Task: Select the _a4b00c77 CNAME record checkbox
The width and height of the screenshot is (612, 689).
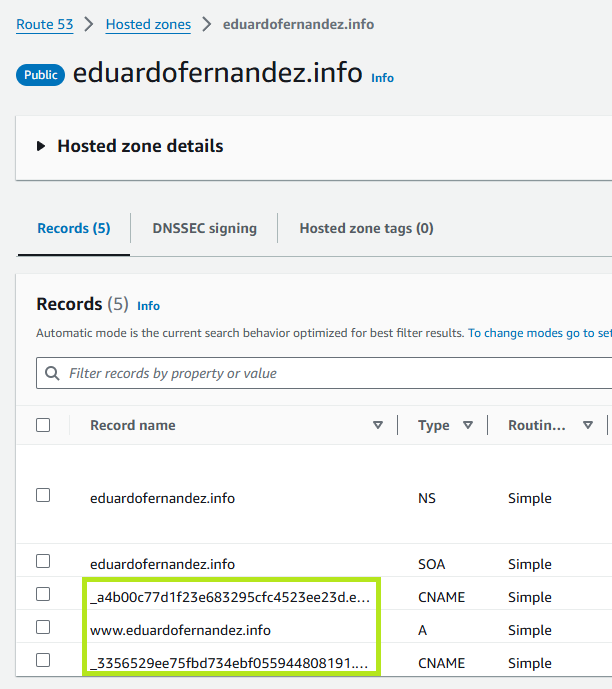Action: click(43, 594)
